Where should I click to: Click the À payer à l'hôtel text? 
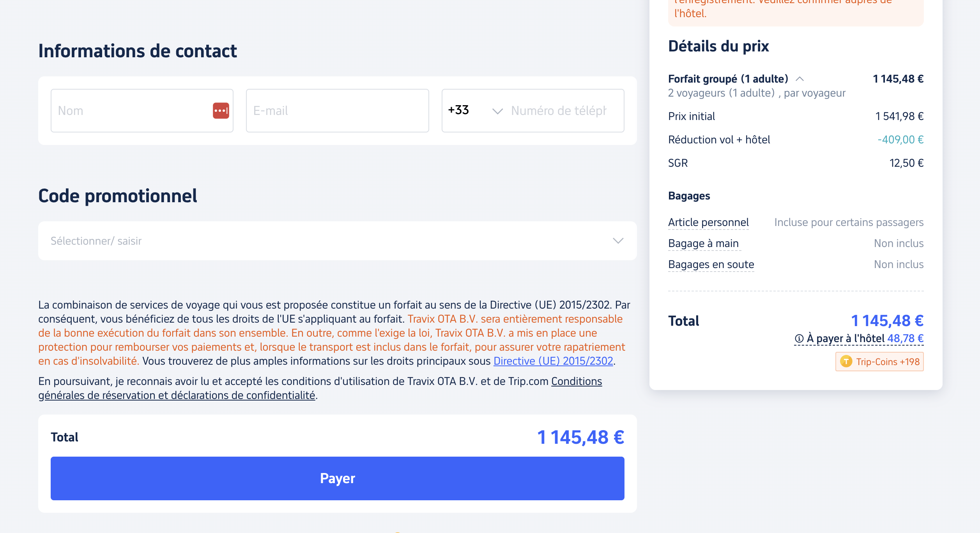(845, 339)
